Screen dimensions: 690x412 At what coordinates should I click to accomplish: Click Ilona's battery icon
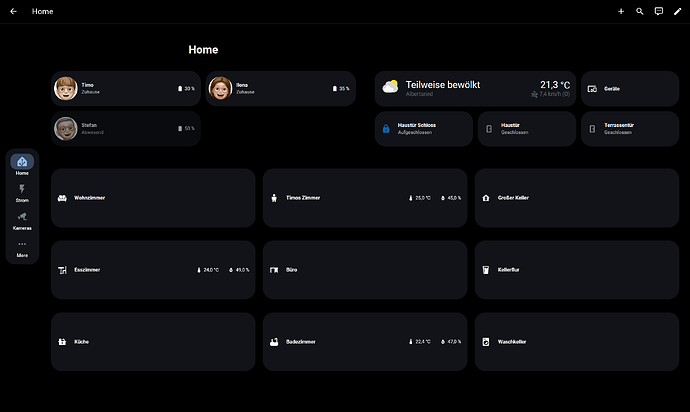click(334, 88)
